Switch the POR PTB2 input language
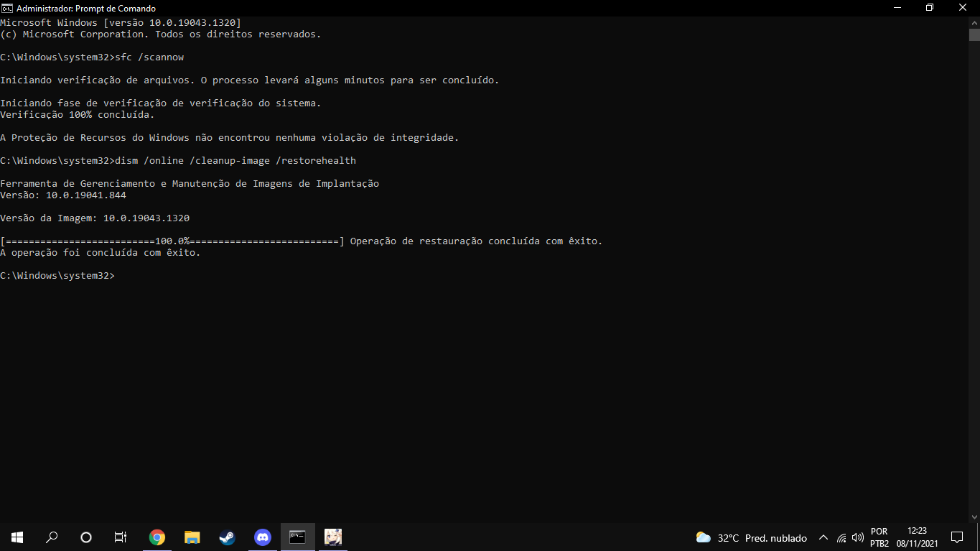980x551 pixels. pyautogui.click(x=879, y=537)
